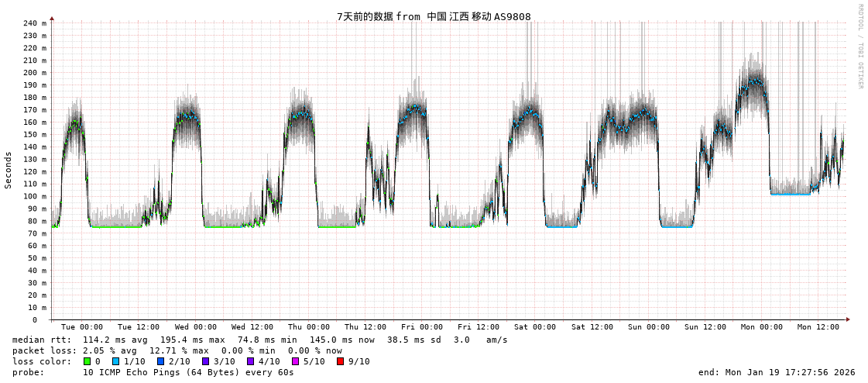The height and width of the screenshot is (383, 868).
Task: Click the graph title mentioning AS9808
Action: coord(434,16)
